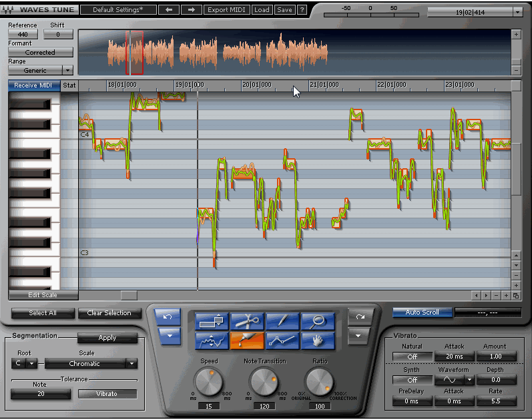Click Save in the top bar
The width and height of the screenshot is (532, 420).
coord(284,10)
